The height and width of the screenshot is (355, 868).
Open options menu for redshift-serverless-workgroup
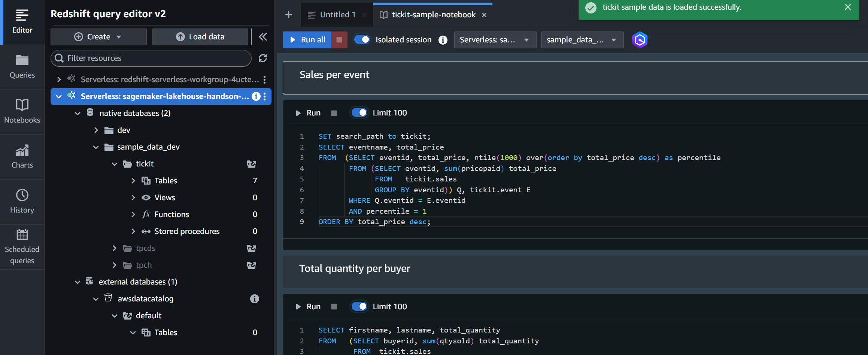pyautogui.click(x=264, y=79)
